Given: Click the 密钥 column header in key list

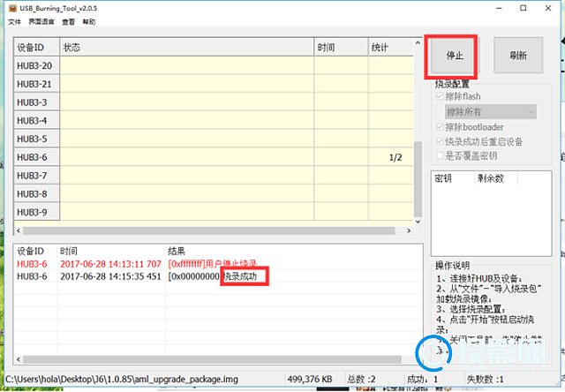Looking at the screenshot, I should [443, 177].
